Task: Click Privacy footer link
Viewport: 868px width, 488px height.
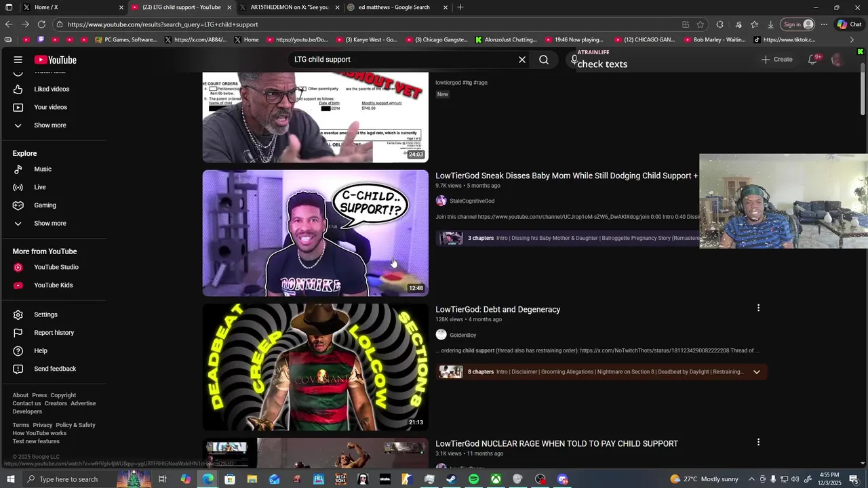Action: [x=42, y=425]
